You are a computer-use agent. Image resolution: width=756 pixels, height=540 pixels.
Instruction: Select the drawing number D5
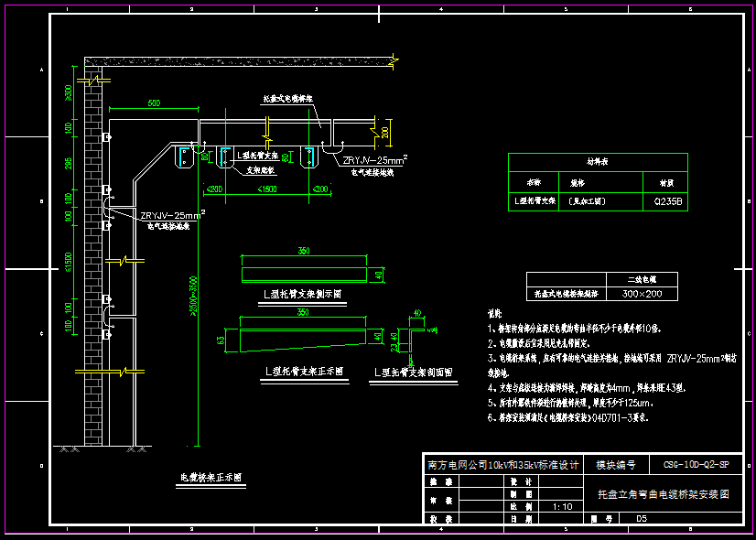click(x=642, y=519)
